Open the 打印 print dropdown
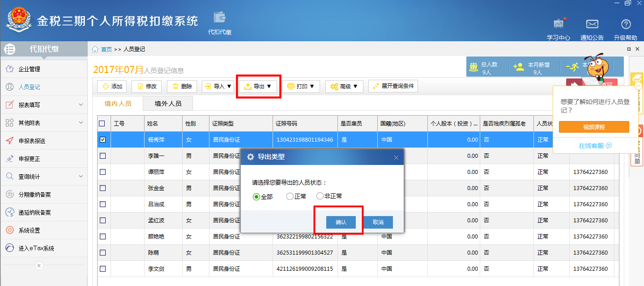Image resolution: width=644 pixels, height=286 pixels. (x=301, y=87)
